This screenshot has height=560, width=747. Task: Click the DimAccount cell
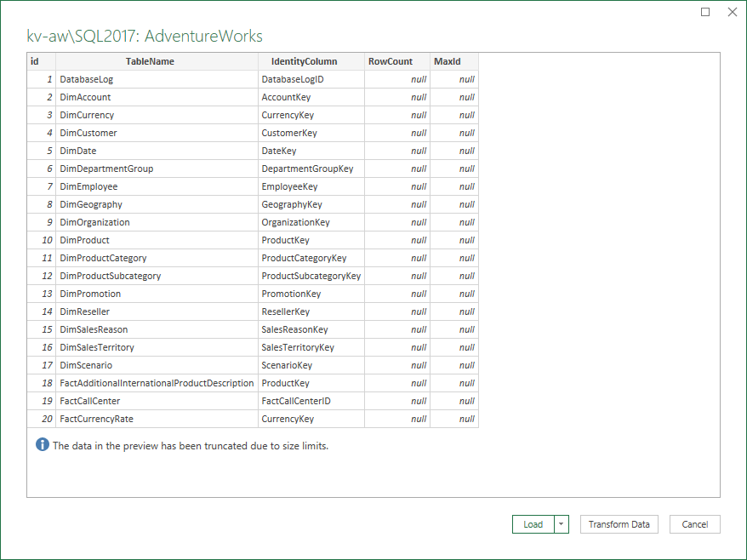(x=157, y=97)
